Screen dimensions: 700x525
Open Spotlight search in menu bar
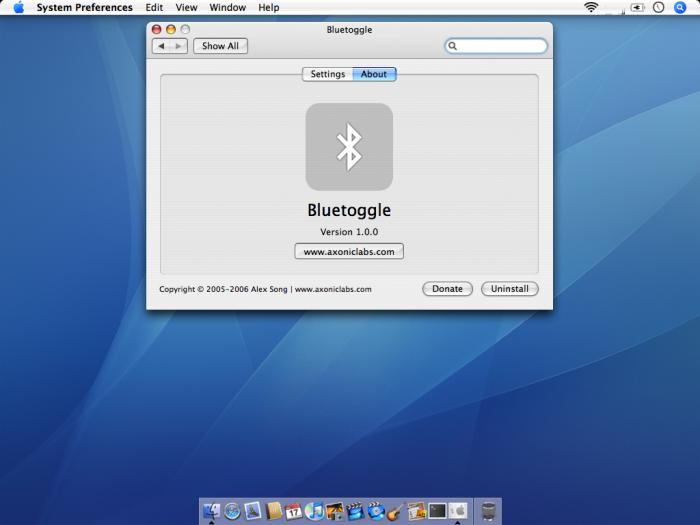[x=680, y=7]
